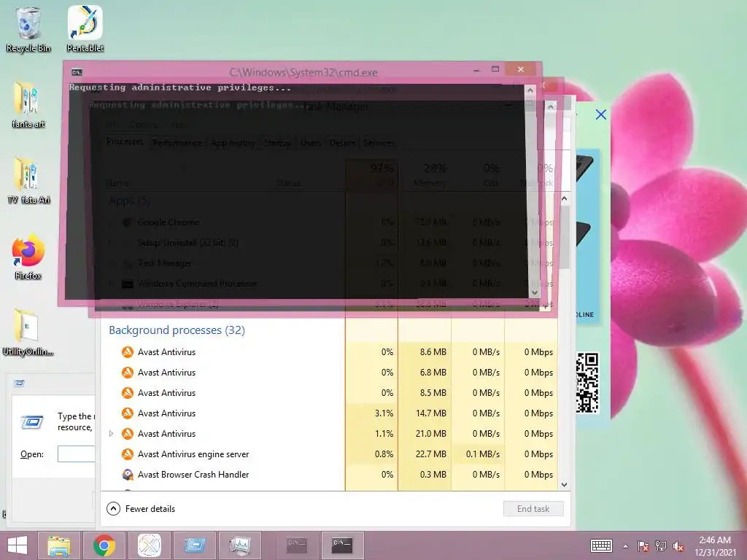Click the scroll-down arrow in cmd window
Screen dimensions: 747x560
(x=534, y=292)
